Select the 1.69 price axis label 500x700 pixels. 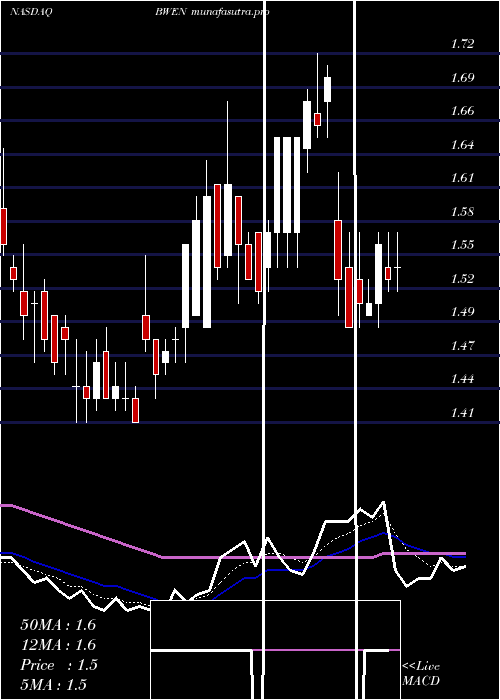coord(462,78)
